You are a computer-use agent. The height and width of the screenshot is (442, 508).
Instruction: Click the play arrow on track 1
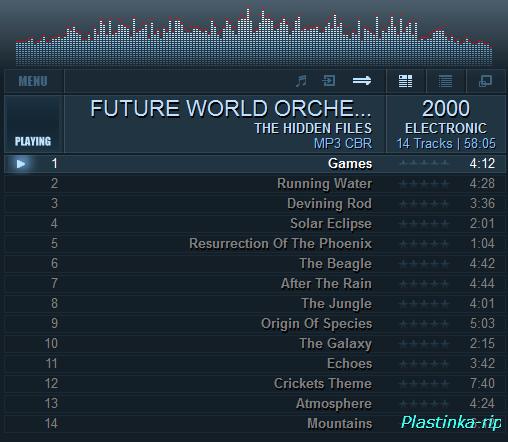[x=21, y=164]
